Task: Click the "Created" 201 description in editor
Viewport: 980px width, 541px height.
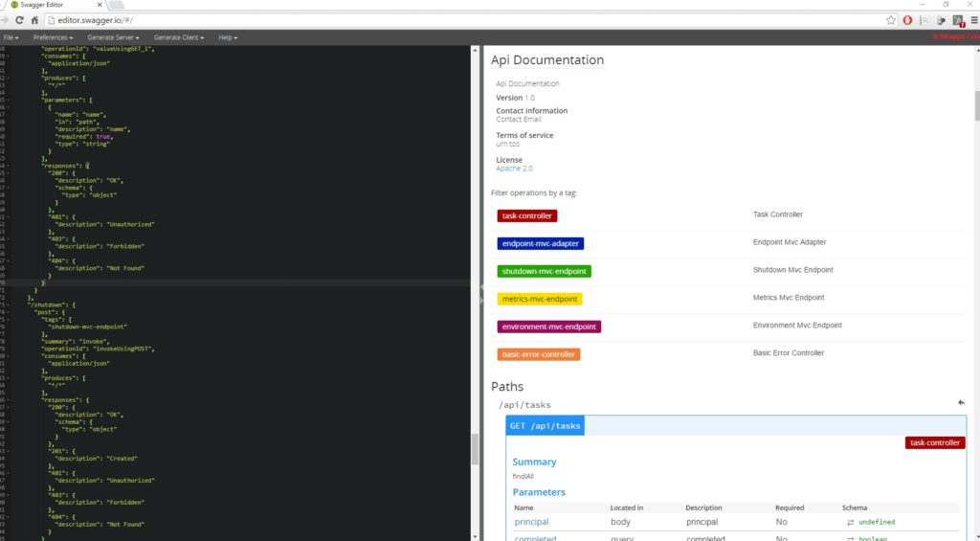Action: pos(122,459)
